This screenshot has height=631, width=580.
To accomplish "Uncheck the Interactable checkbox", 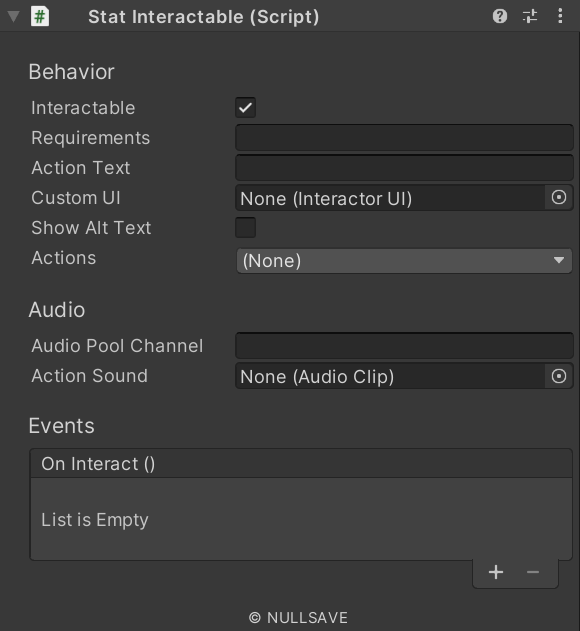I will click(246, 107).
